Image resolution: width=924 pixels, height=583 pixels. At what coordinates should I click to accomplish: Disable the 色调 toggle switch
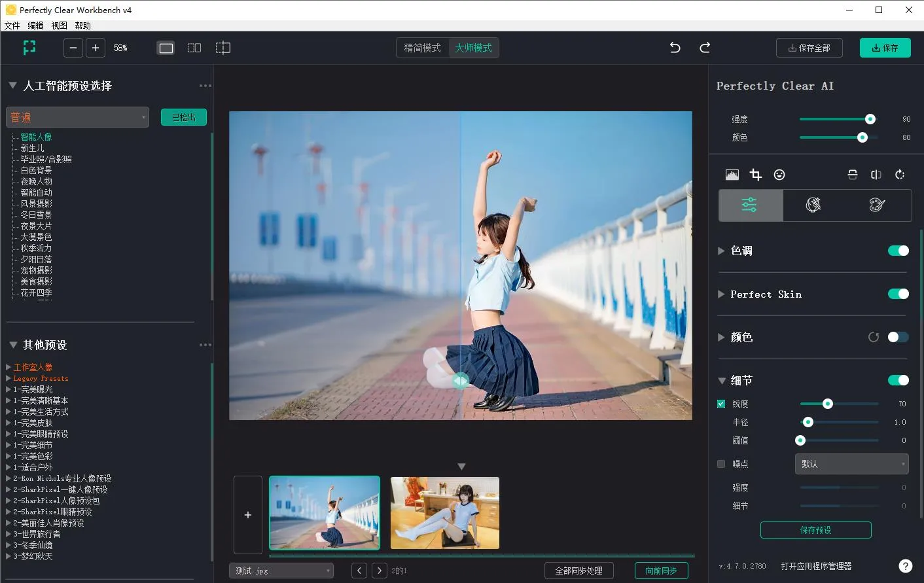898,251
